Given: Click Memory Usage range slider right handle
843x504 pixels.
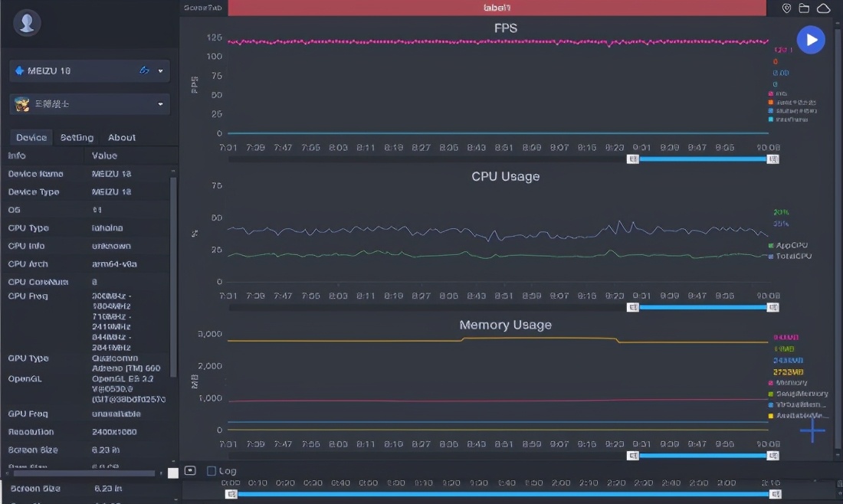Looking at the screenshot, I should (x=772, y=456).
